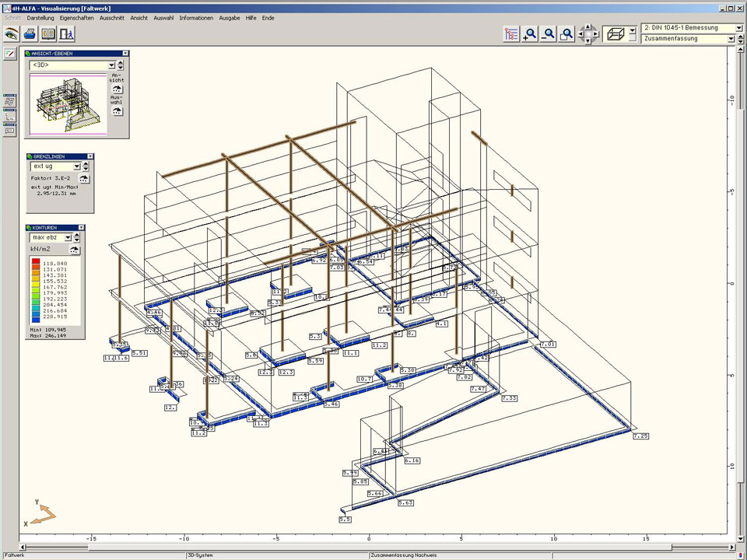The image size is (747, 560).
Task: Open the tree list settings icon
Action: coord(511,33)
